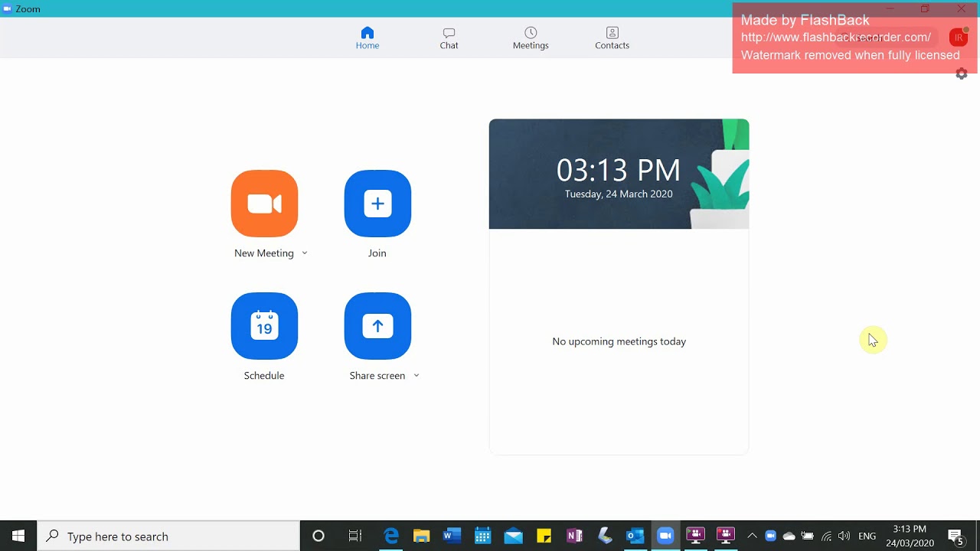This screenshot has height=551, width=980.
Task: Click the second FlashBack recorder taskbar icon
Action: click(726, 536)
